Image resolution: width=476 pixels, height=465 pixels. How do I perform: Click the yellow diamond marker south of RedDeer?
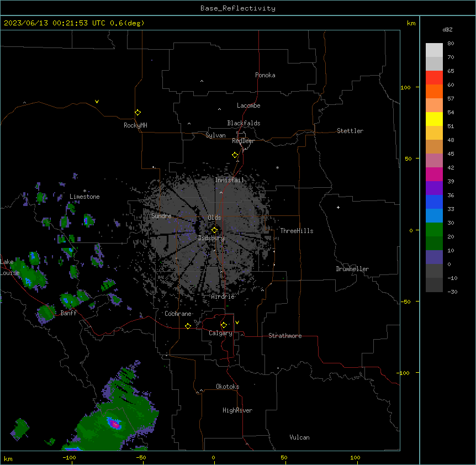coord(235,155)
